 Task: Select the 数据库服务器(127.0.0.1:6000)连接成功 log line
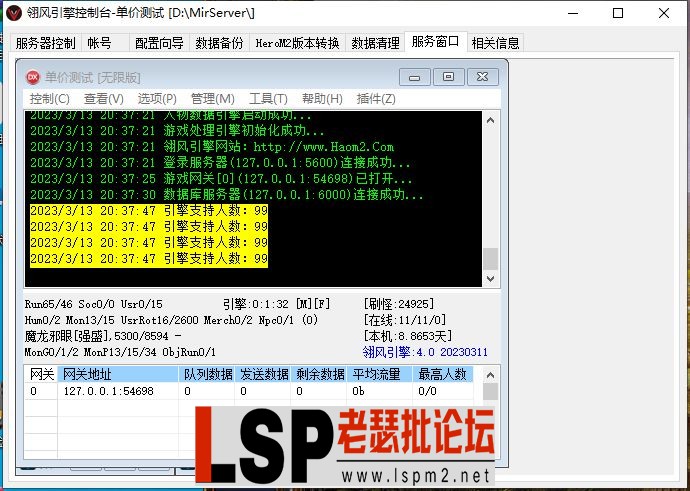pyautogui.click(x=227, y=194)
